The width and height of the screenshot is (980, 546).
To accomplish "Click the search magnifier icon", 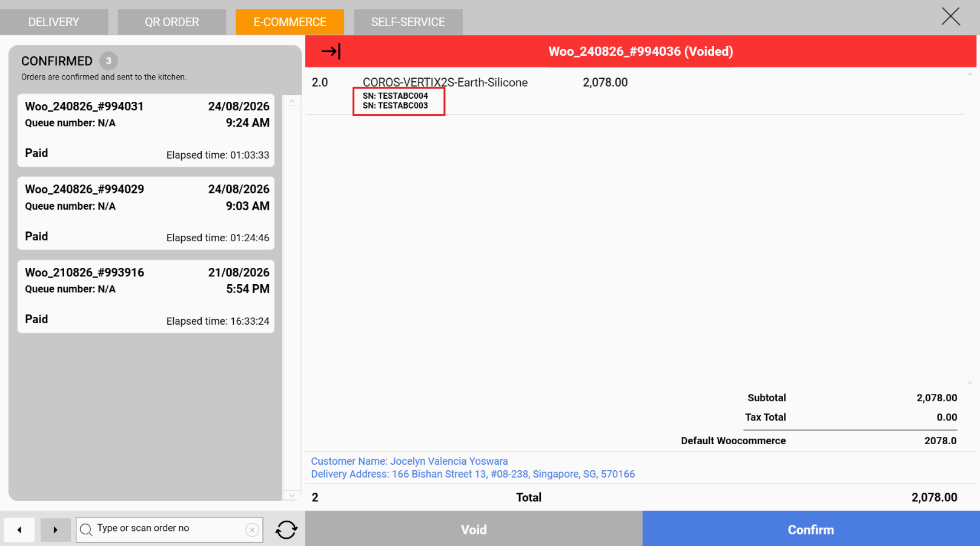I will pyautogui.click(x=87, y=530).
